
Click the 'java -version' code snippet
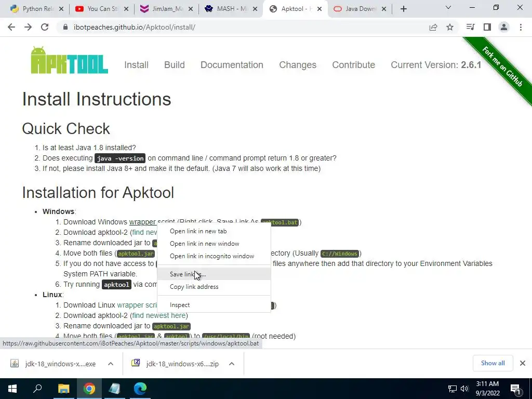click(x=120, y=158)
